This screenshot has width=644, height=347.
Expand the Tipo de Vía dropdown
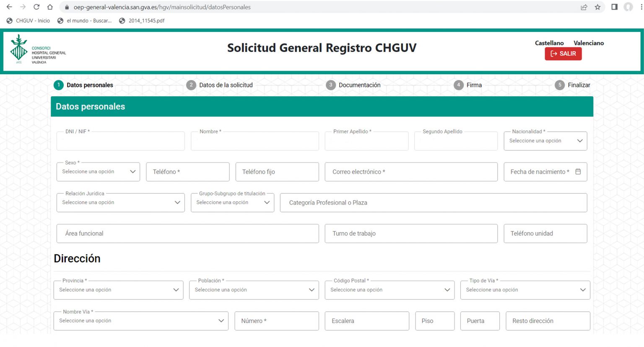(x=525, y=290)
